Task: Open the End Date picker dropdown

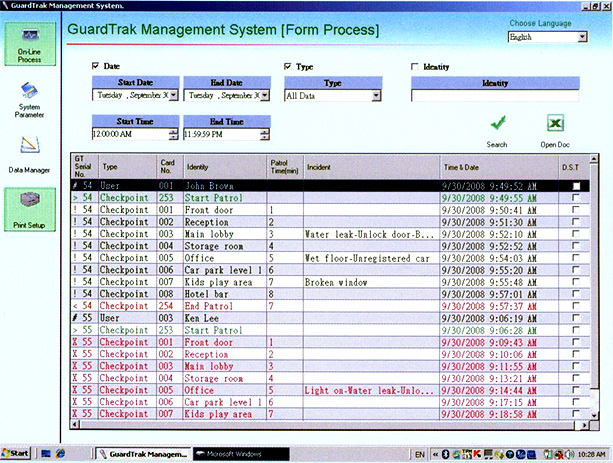Action: (x=265, y=95)
